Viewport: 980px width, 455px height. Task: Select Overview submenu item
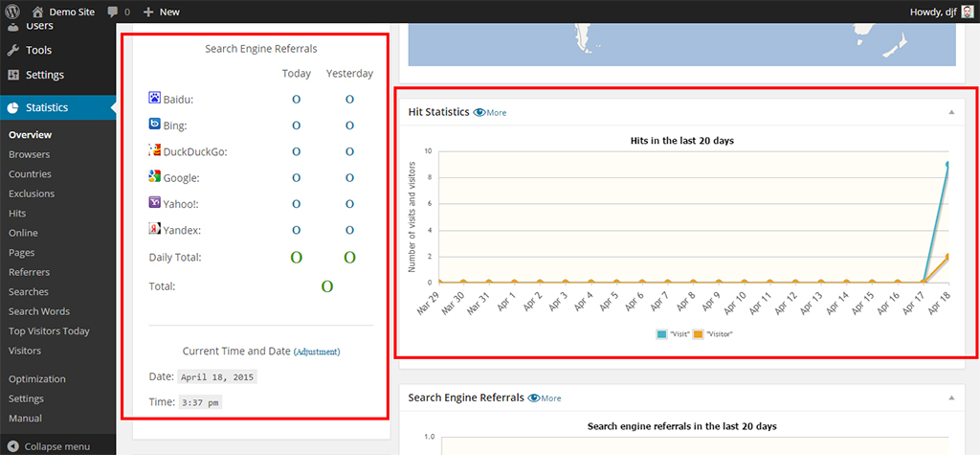click(30, 134)
